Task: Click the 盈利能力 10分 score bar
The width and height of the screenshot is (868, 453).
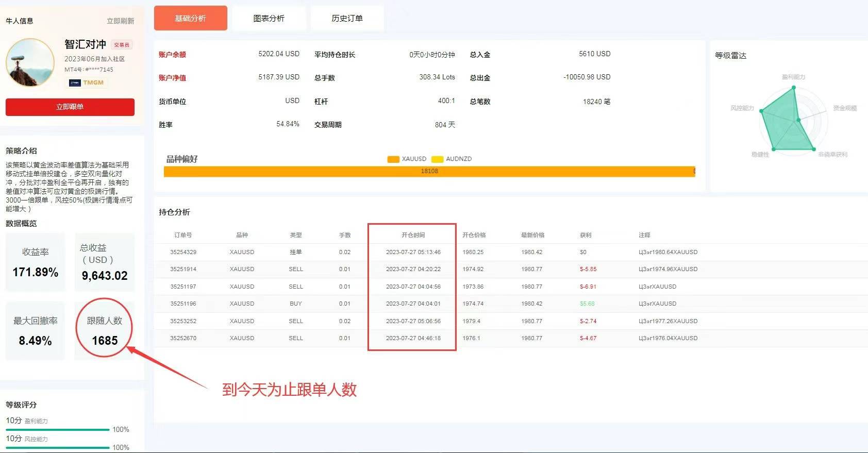Action: click(x=58, y=429)
